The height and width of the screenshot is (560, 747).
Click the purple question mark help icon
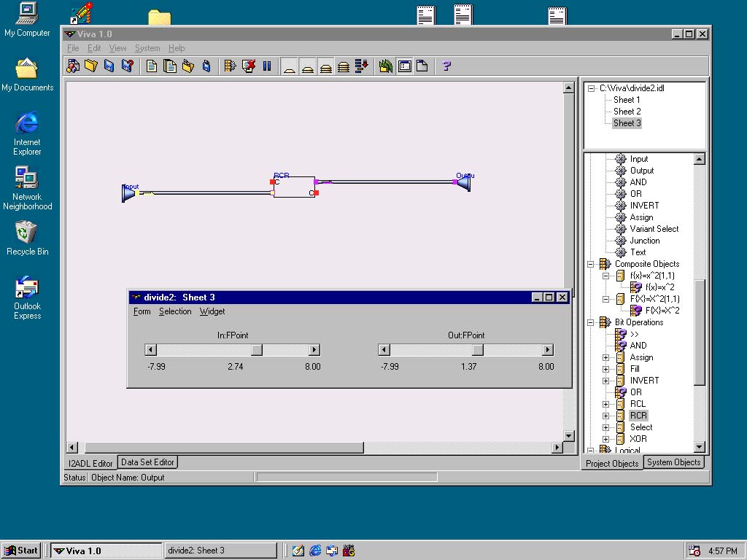(446, 66)
